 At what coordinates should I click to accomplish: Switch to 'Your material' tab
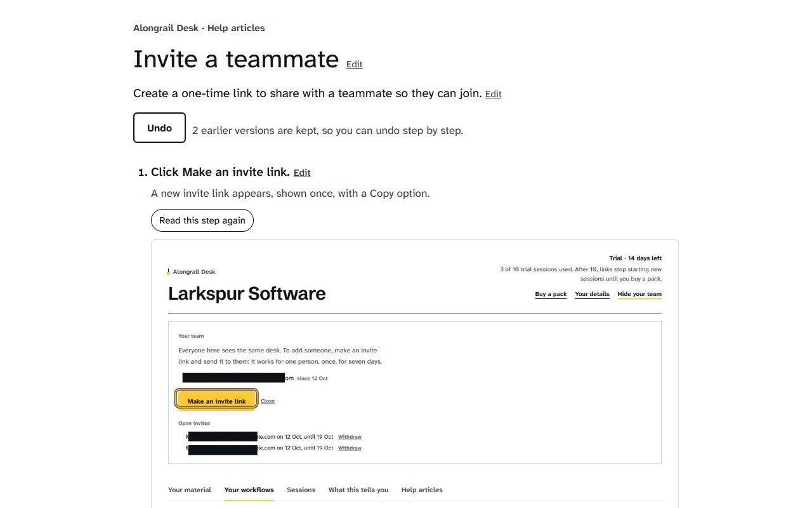[190, 490]
